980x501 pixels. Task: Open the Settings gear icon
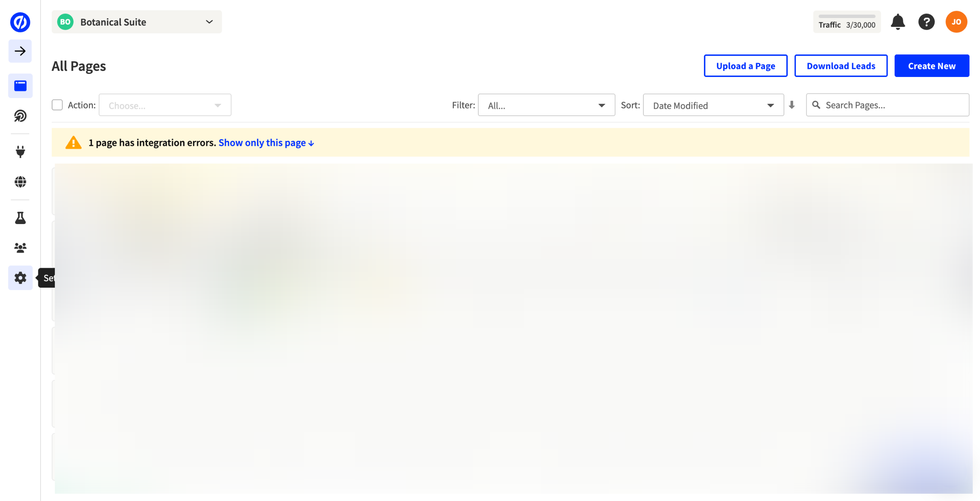click(20, 278)
